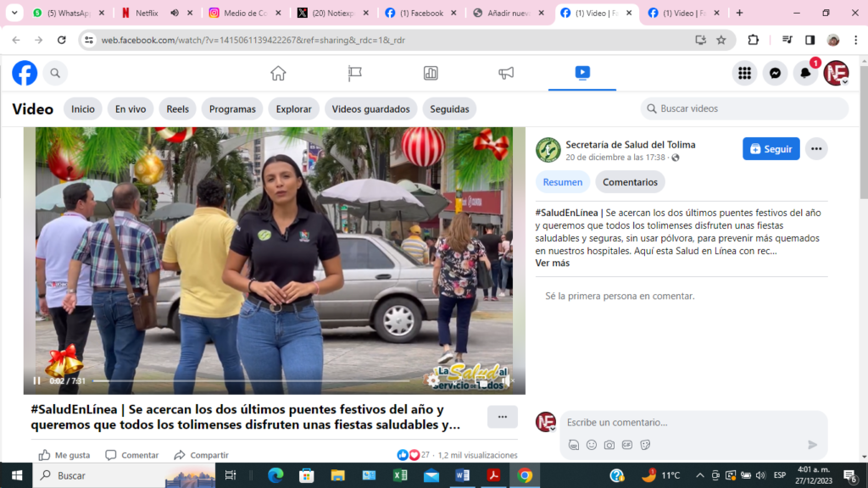Select the Reels category
Screen dimensions: 868x488
pos(177,109)
